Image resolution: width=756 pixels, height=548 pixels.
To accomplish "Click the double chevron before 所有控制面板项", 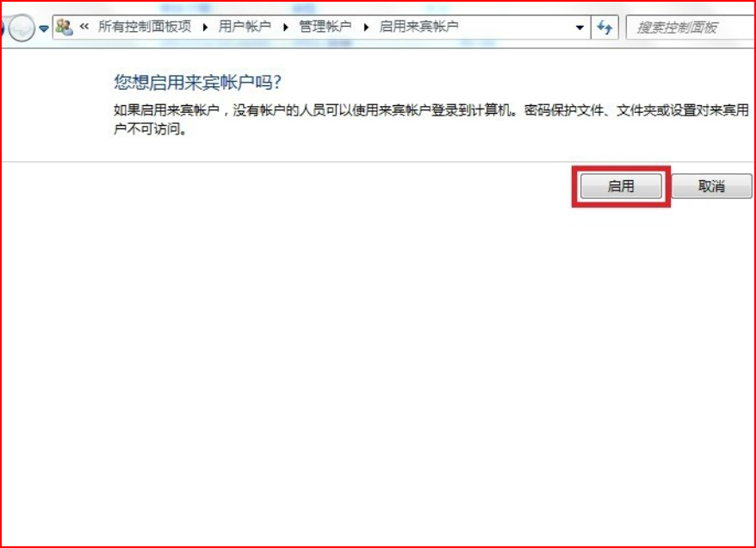I will pyautogui.click(x=84, y=27).
